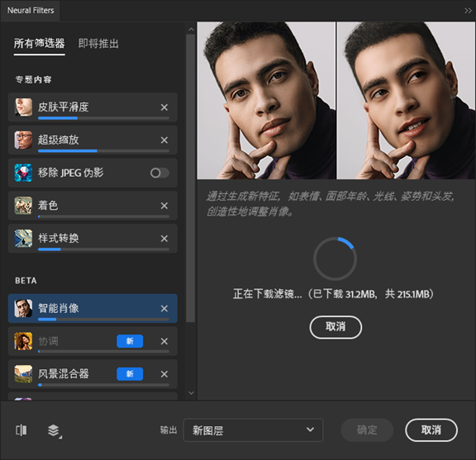Click the bottom-right 取消 button
Screen dimensions: 476x460
431,430
